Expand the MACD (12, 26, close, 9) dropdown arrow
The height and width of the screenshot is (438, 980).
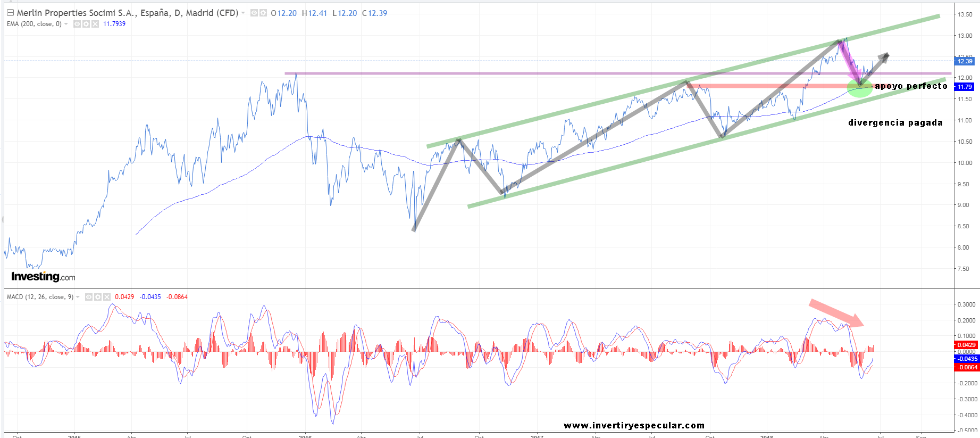click(78, 297)
